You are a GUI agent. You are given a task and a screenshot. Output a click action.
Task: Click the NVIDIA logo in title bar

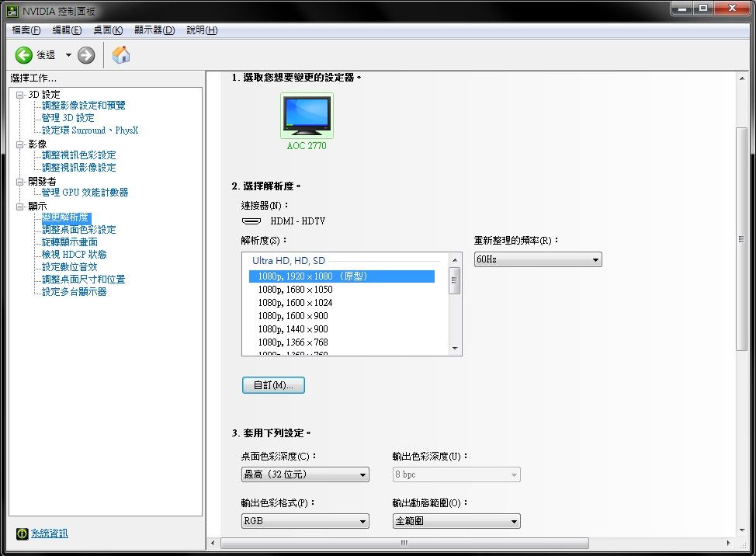tap(12, 11)
